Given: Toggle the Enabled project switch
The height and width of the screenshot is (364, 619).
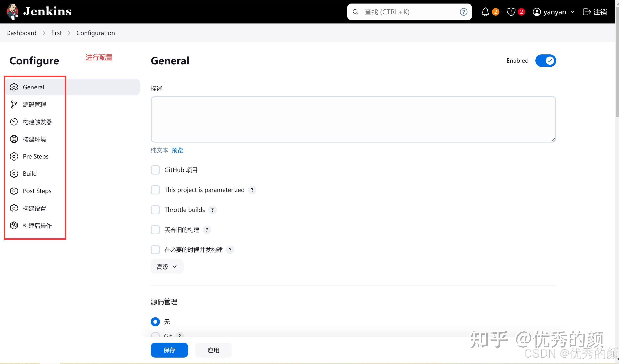Looking at the screenshot, I should coord(545,61).
